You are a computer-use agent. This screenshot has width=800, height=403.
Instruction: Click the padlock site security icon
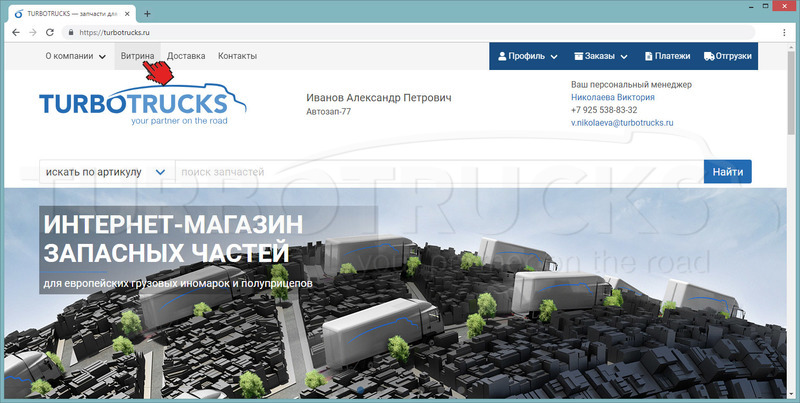tap(71, 32)
